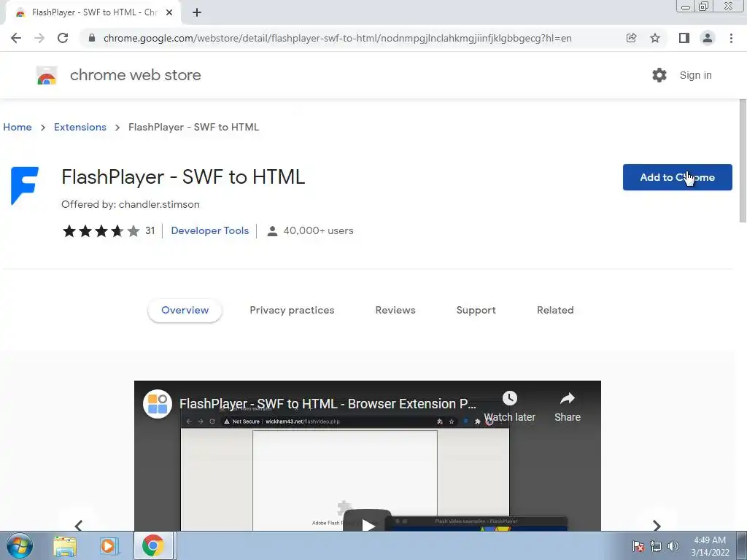Go to Extensions breadcrumb
The image size is (747, 560).
click(x=80, y=127)
